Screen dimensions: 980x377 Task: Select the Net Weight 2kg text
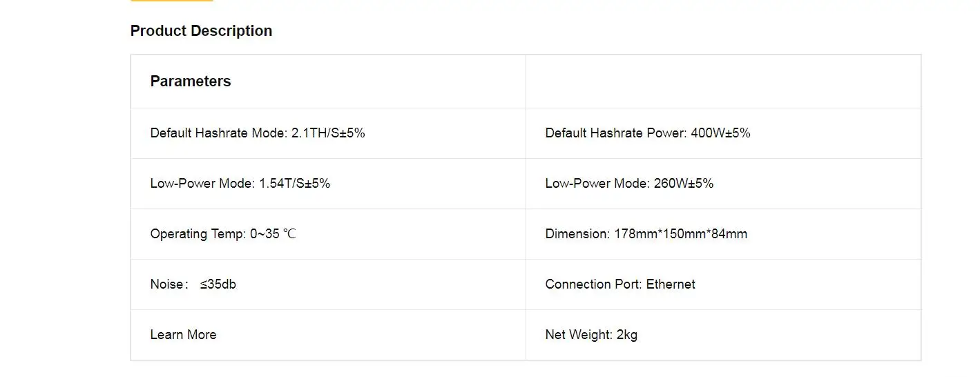(x=591, y=334)
